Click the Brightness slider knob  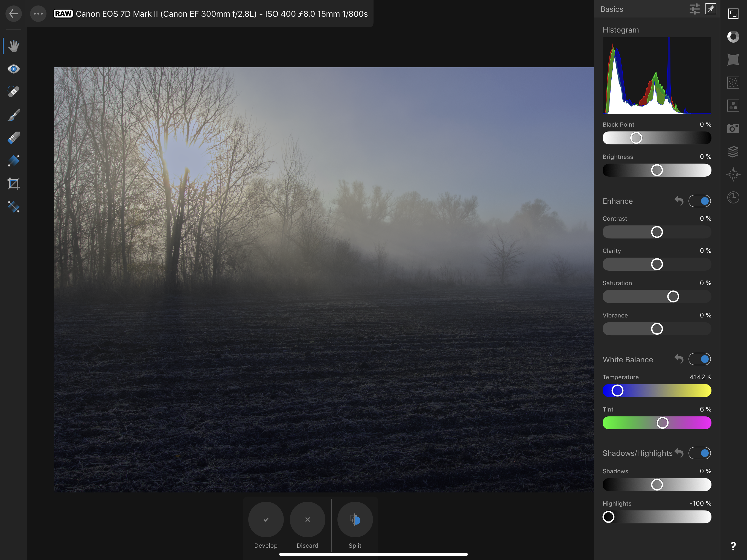coord(657,170)
